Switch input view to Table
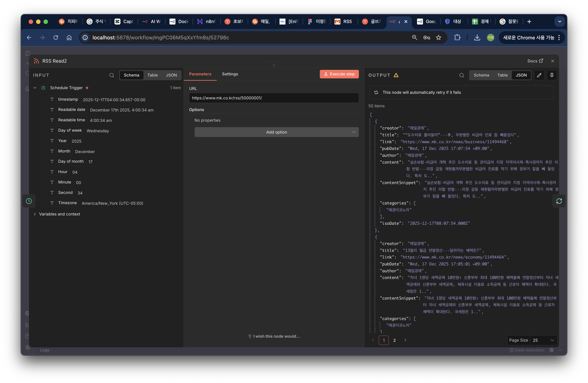This screenshot has width=588, height=383. 152,75
